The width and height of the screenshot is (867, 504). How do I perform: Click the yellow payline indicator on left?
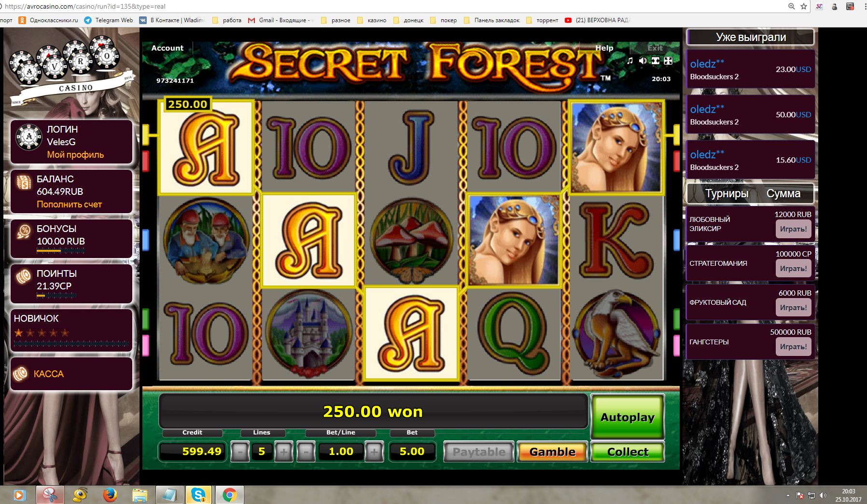pos(146,135)
